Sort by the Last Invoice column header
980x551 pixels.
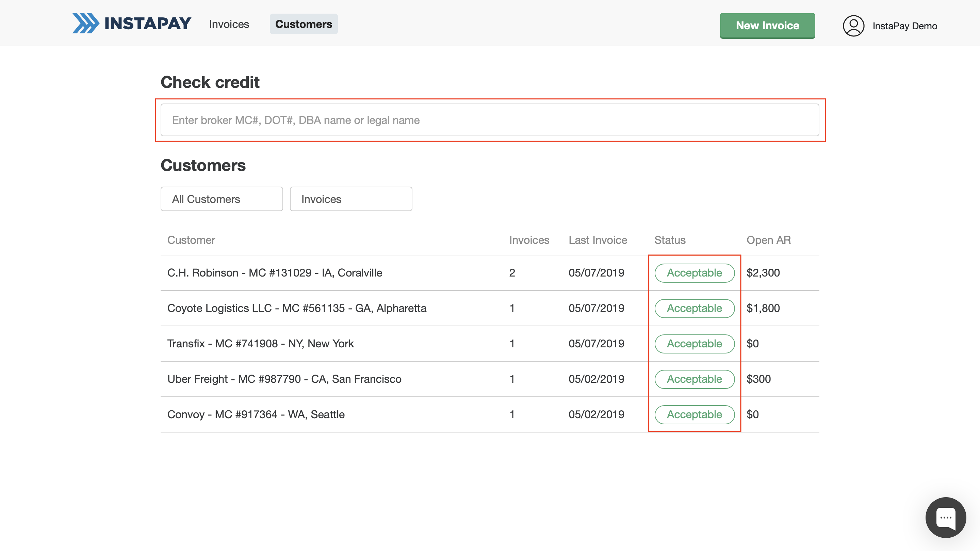[x=598, y=240]
